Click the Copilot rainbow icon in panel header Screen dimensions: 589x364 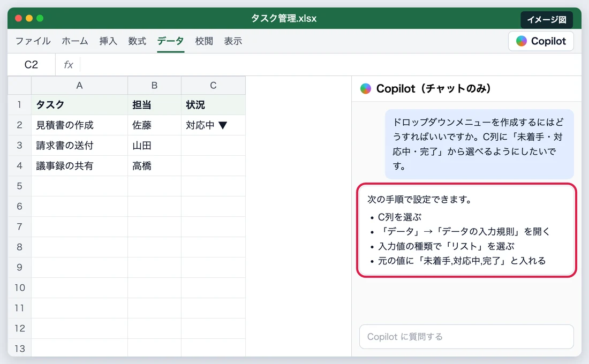click(366, 89)
